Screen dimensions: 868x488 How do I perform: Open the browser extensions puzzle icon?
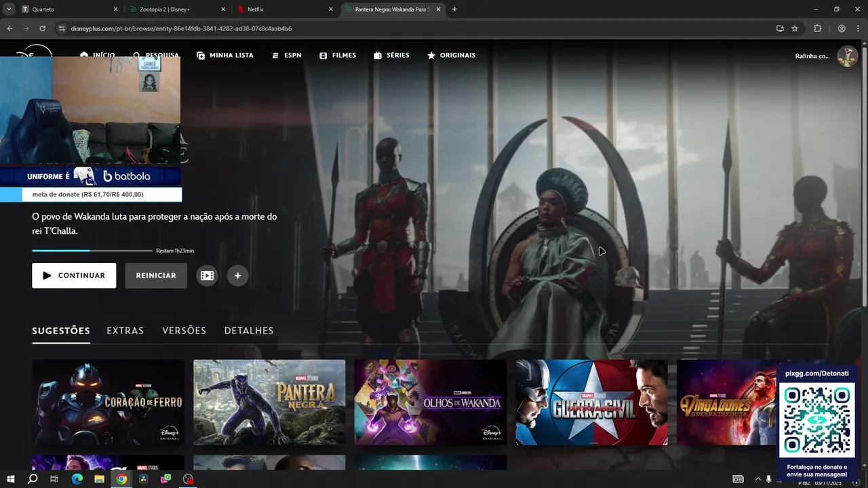pos(817,28)
